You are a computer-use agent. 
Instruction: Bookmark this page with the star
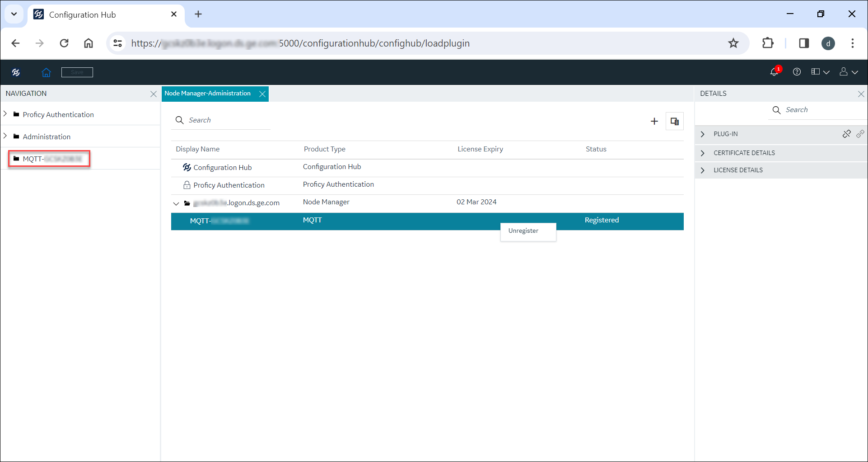pos(733,43)
